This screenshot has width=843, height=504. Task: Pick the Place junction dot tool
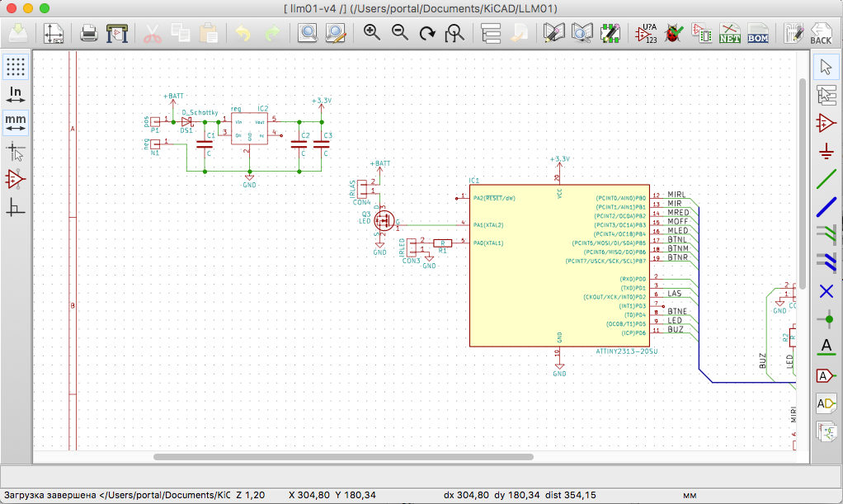tap(826, 319)
